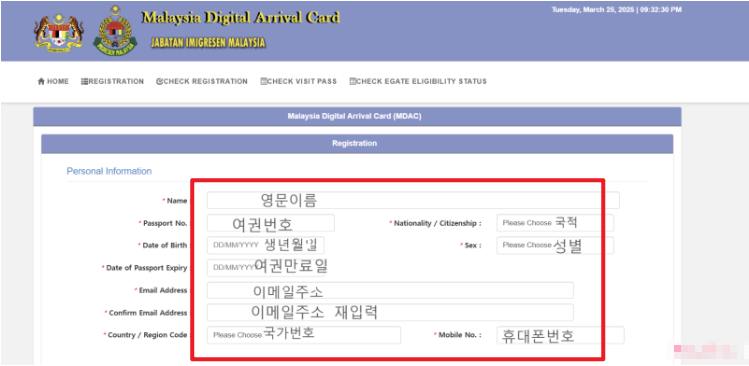
Task: Click the Confirm Email Address field
Action: 390,312
